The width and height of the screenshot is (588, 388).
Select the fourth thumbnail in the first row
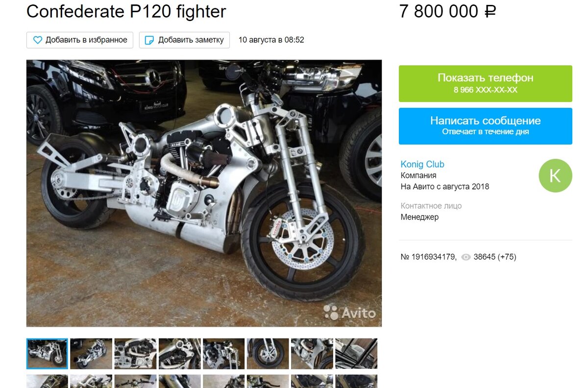coord(179,354)
